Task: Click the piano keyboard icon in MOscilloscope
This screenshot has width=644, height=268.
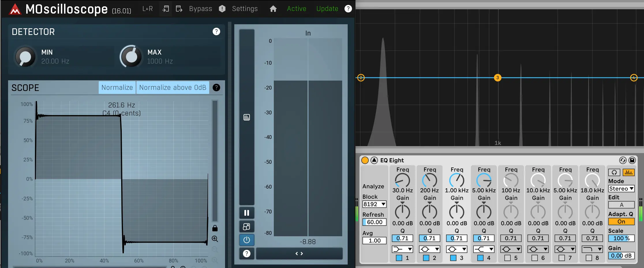Action: click(246, 117)
